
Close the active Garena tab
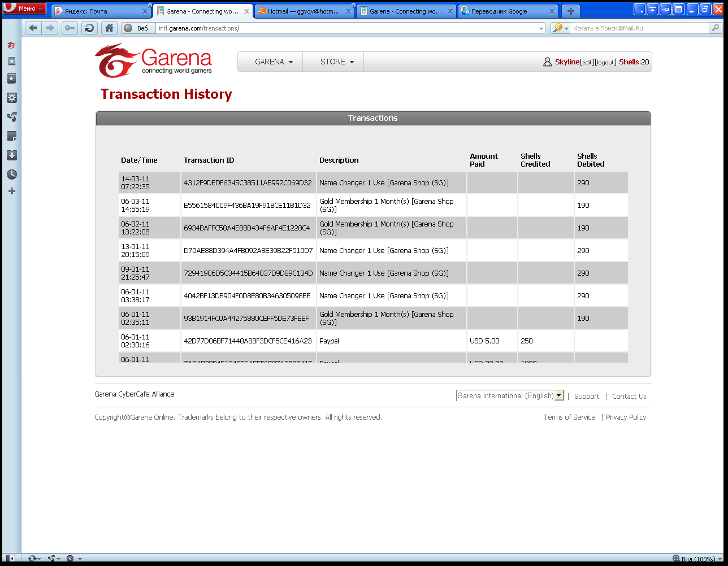click(x=247, y=11)
